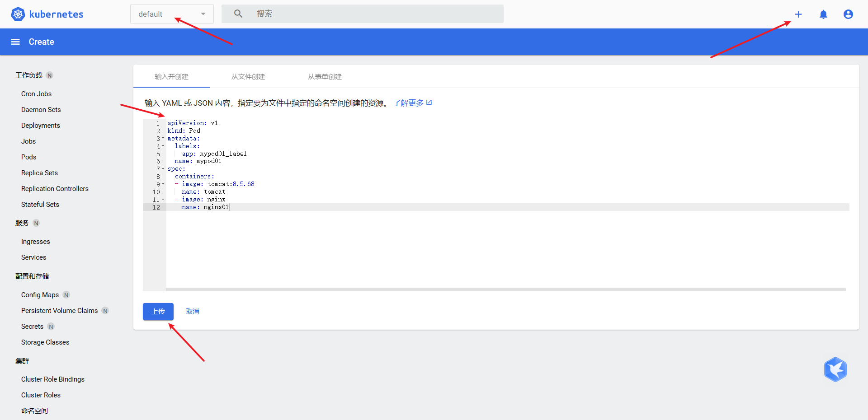
Task: Navigate to Pods
Action: click(28, 157)
